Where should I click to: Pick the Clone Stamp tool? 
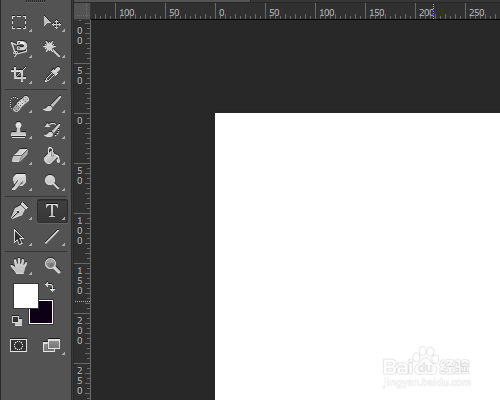pos(18,130)
